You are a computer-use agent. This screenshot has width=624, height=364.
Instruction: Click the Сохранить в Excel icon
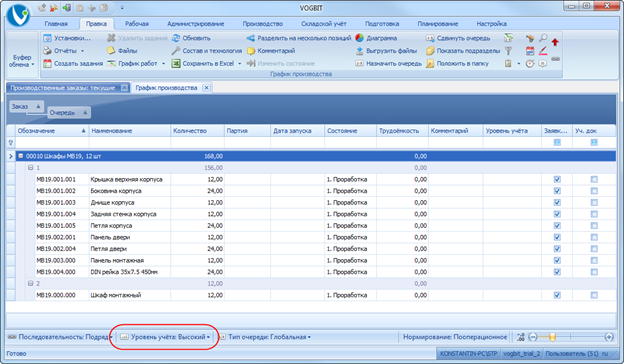(176, 63)
